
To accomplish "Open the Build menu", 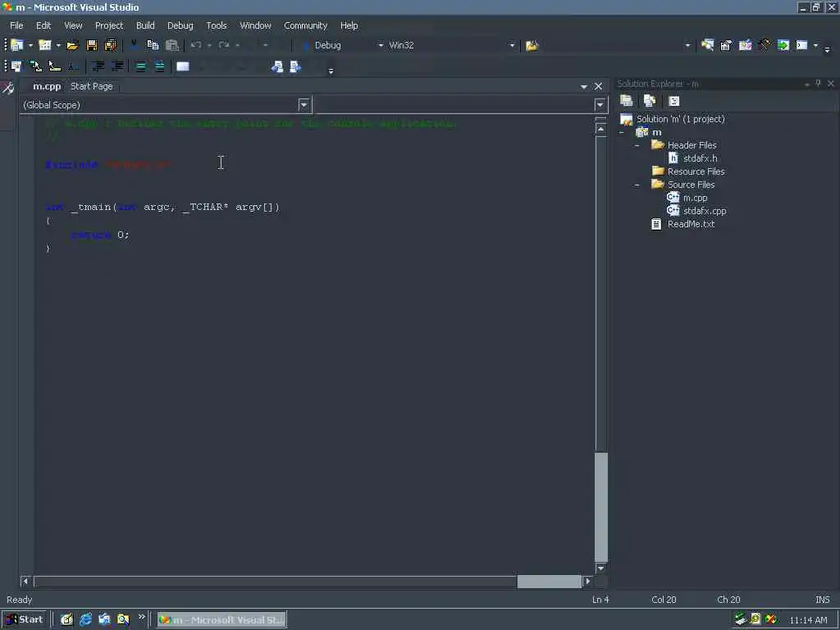I will point(145,25).
